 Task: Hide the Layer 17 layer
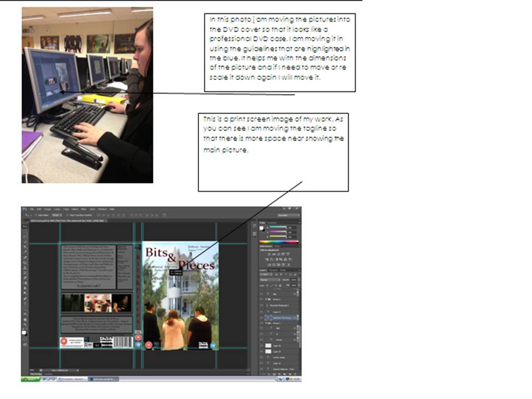pyautogui.click(x=261, y=312)
